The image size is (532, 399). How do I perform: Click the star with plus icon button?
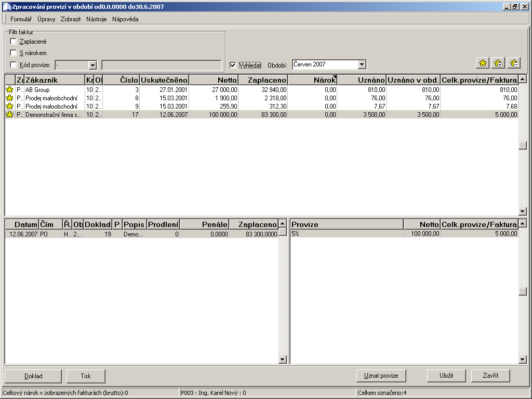coord(498,63)
